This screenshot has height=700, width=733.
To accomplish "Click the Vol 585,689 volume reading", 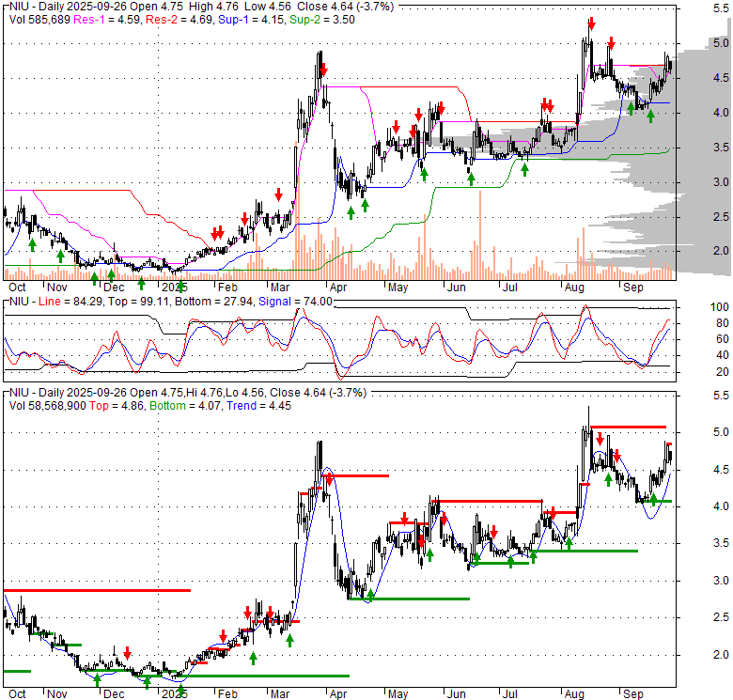I will point(39,20).
